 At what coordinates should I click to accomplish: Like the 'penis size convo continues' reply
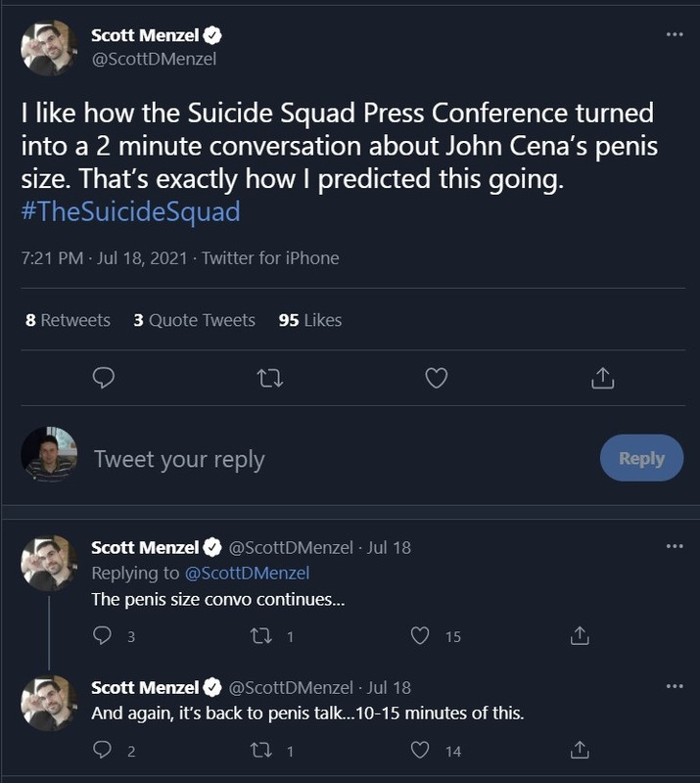421,636
